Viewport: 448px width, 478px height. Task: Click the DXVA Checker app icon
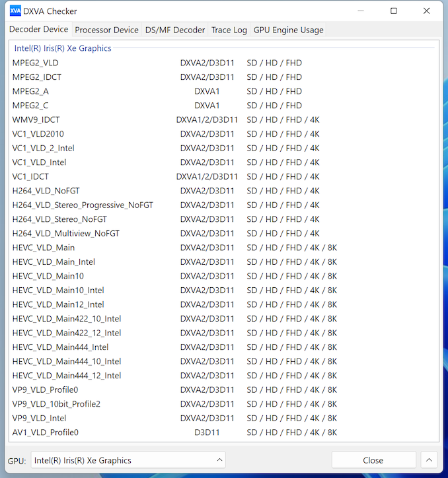point(15,11)
